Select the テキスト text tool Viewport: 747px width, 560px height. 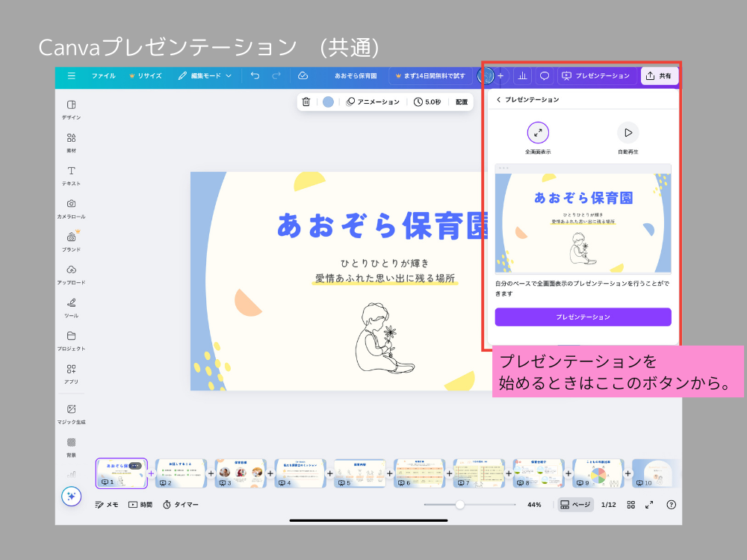coord(71,175)
